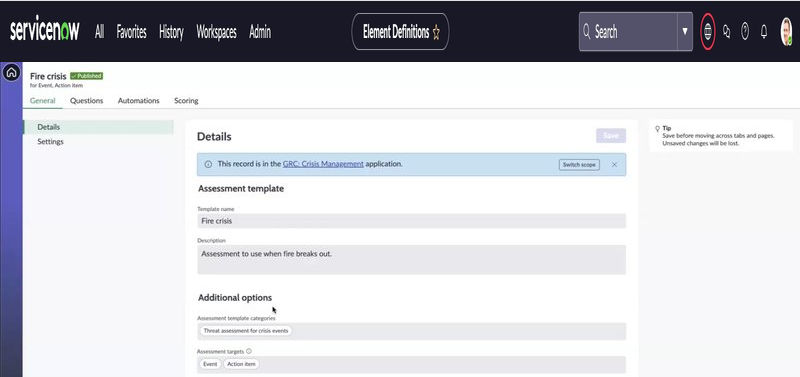
Task: Open the user profile avatar
Action: pos(786,32)
